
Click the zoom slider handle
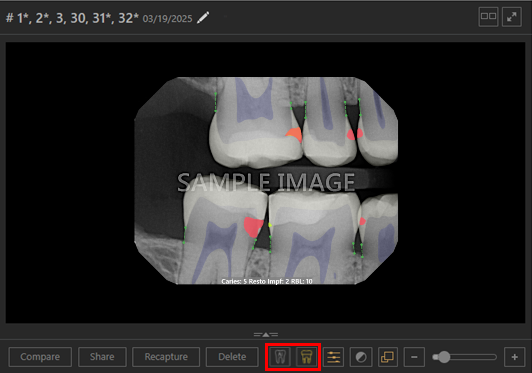pyautogui.click(x=443, y=357)
